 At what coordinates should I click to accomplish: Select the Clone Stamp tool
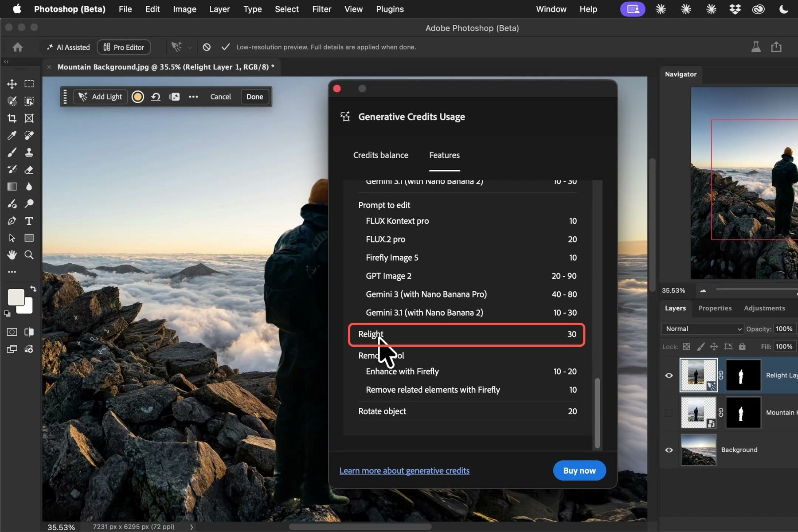(29, 153)
